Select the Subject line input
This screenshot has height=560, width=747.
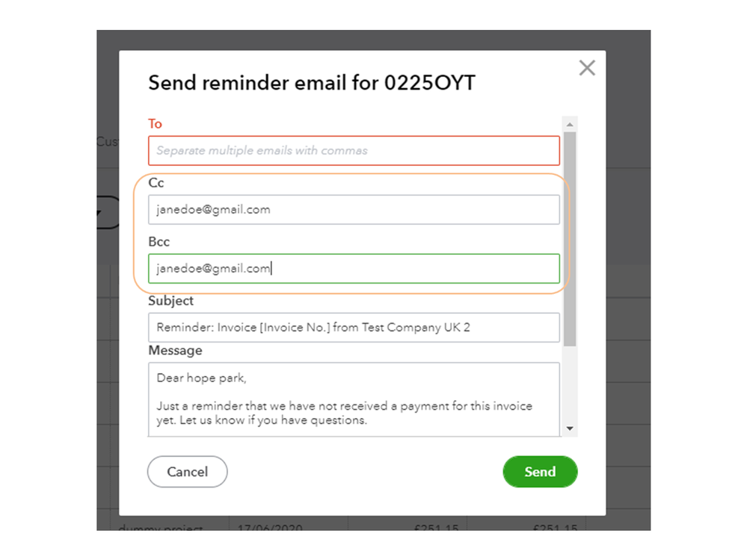(354, 327)
